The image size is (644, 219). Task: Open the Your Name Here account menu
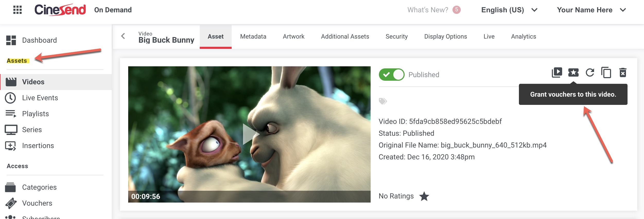click(591, 10)
